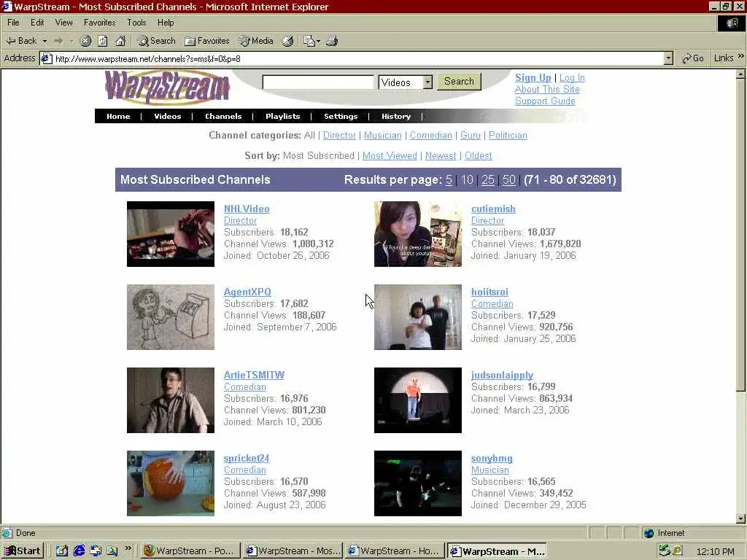Open the View menu
747x560 pixels.
pos(63,23)
